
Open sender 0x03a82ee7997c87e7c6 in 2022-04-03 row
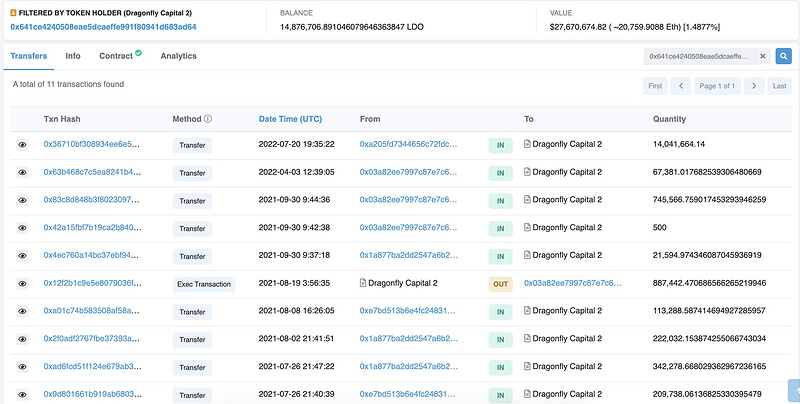point(408,172)
